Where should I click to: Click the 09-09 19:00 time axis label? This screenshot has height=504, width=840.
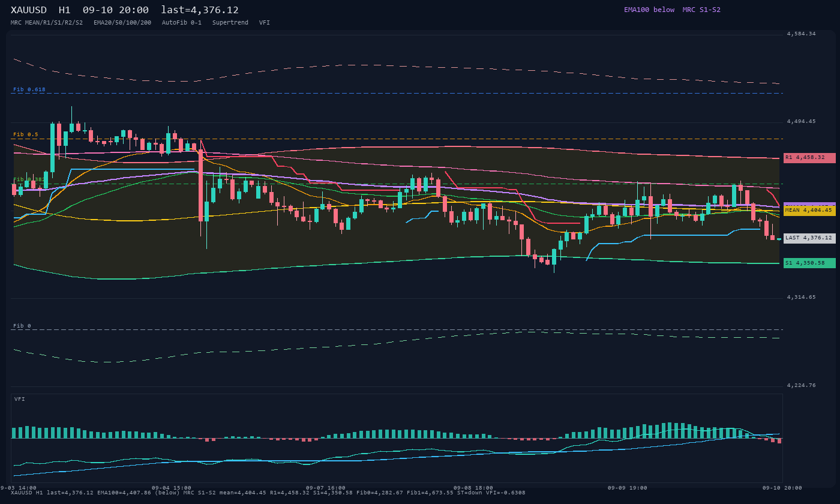click(x=628, y=488)
